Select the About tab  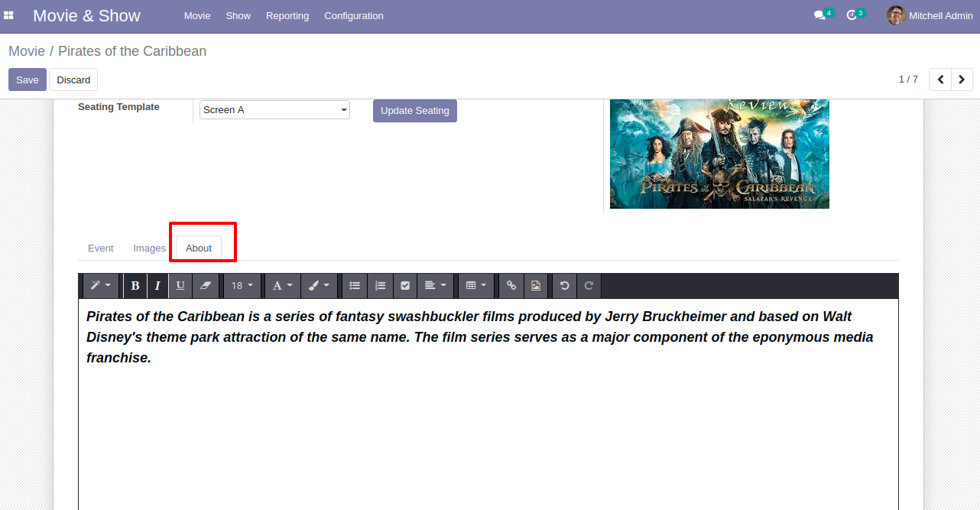199,248
